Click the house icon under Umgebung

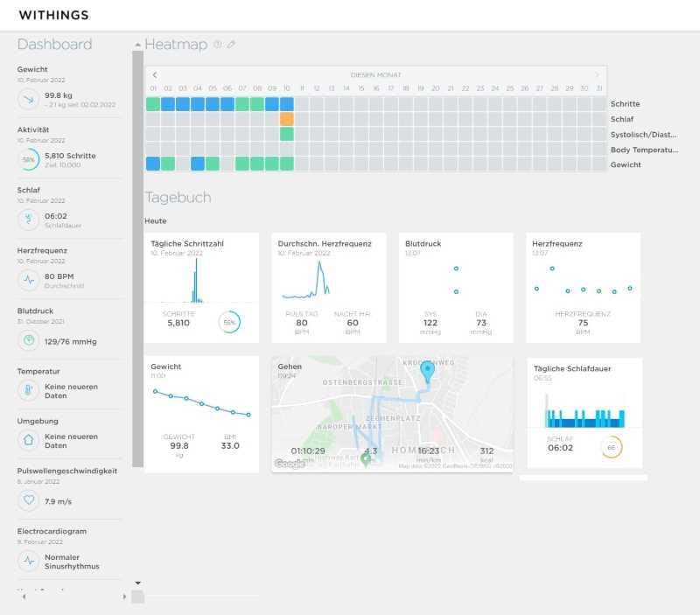[29, 440]
